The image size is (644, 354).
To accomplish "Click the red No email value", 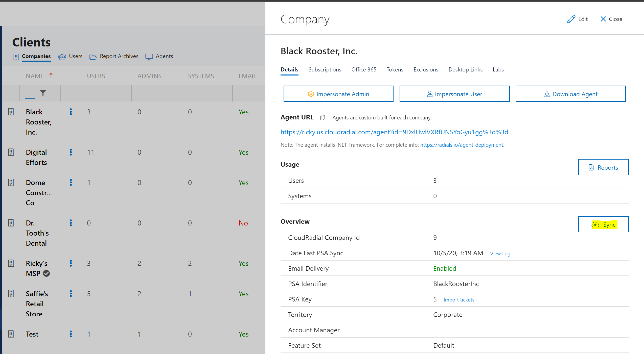I will click(243, 223).
